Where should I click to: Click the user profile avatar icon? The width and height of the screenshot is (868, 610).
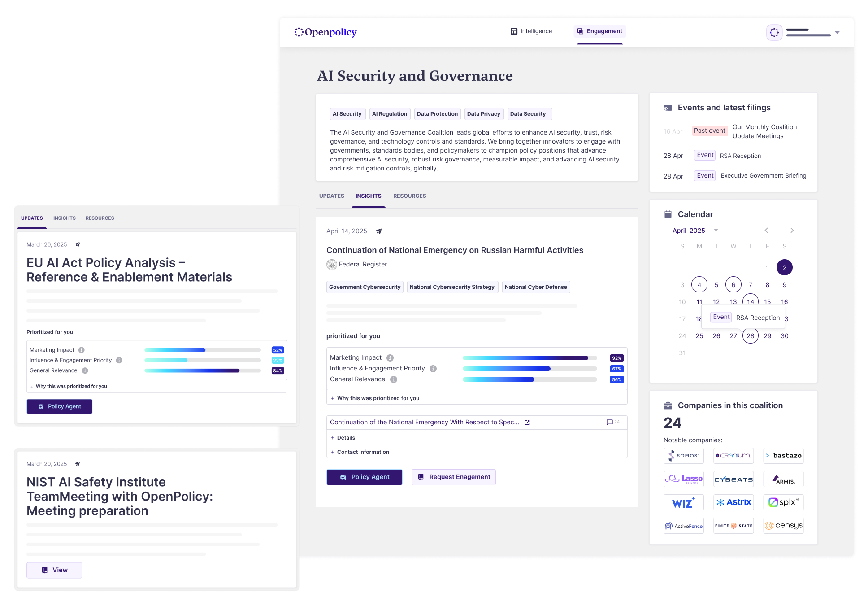tap(774, 32)
